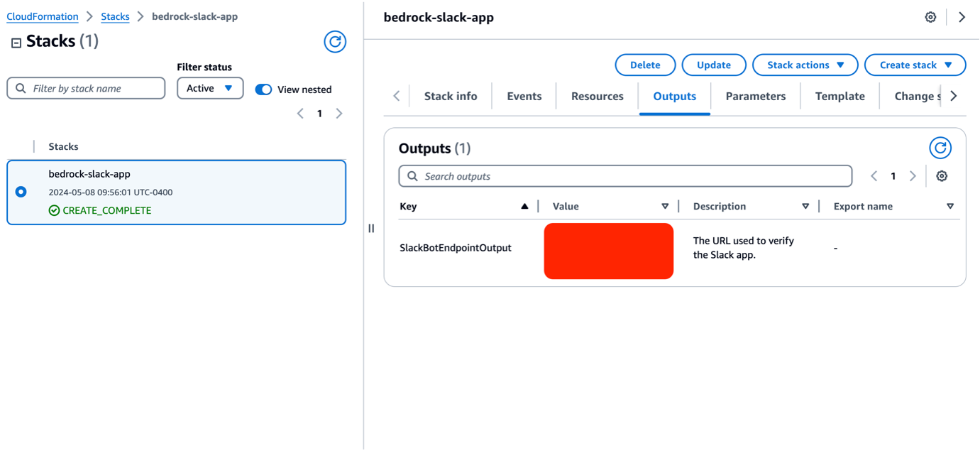980x451 pixels.
Task: Select the bedrock-slack-app stack radio button
Action: coord(21,191)
